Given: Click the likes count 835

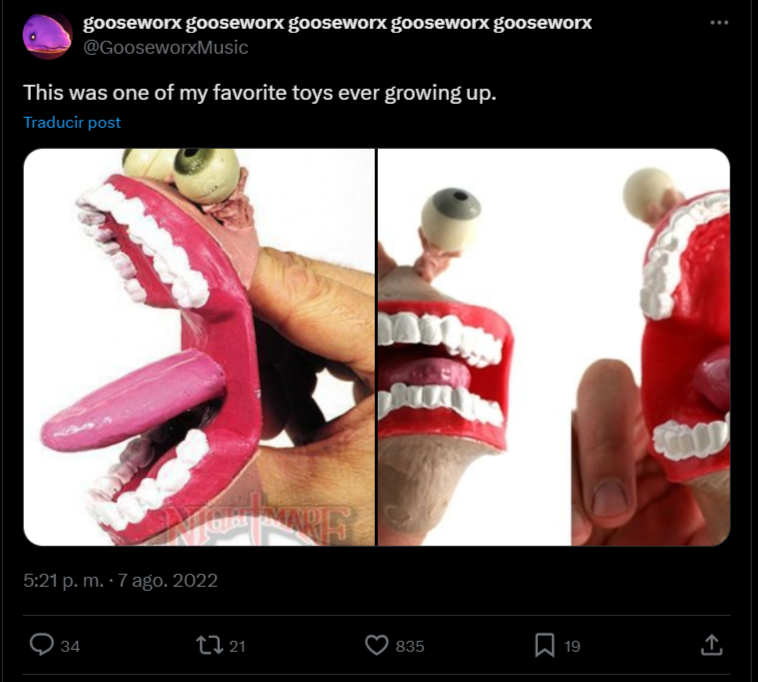Looking at the screenshot, I should [x=410, y=646].
